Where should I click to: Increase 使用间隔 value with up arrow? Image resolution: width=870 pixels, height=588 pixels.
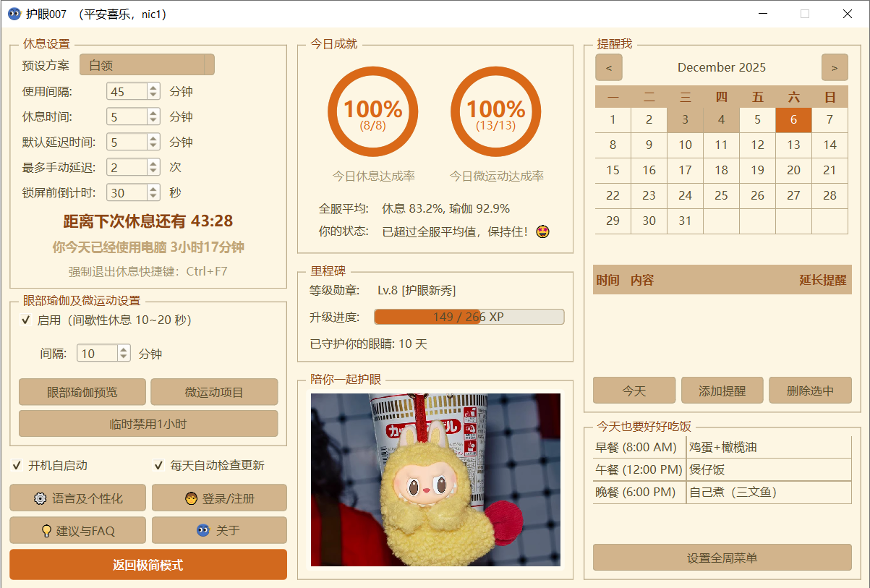(153, 88)
